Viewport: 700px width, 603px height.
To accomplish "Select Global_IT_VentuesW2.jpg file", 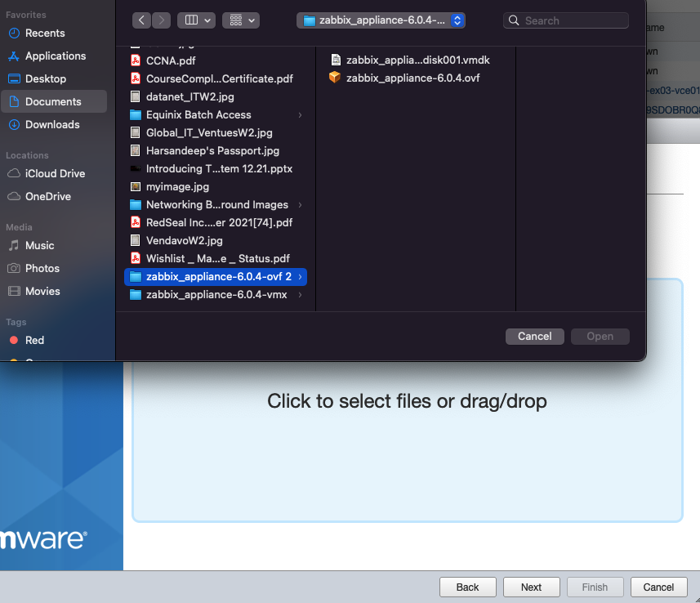I will 216,132.
